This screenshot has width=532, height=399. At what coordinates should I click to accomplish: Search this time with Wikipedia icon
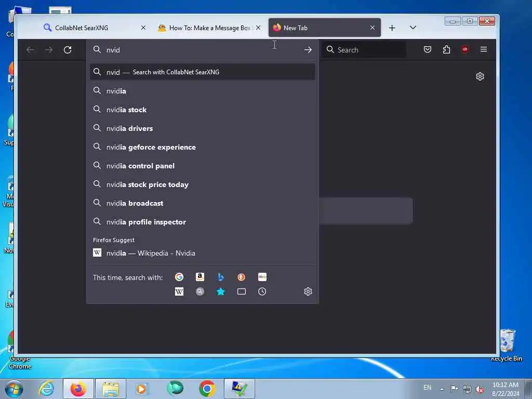pos(179,291)
